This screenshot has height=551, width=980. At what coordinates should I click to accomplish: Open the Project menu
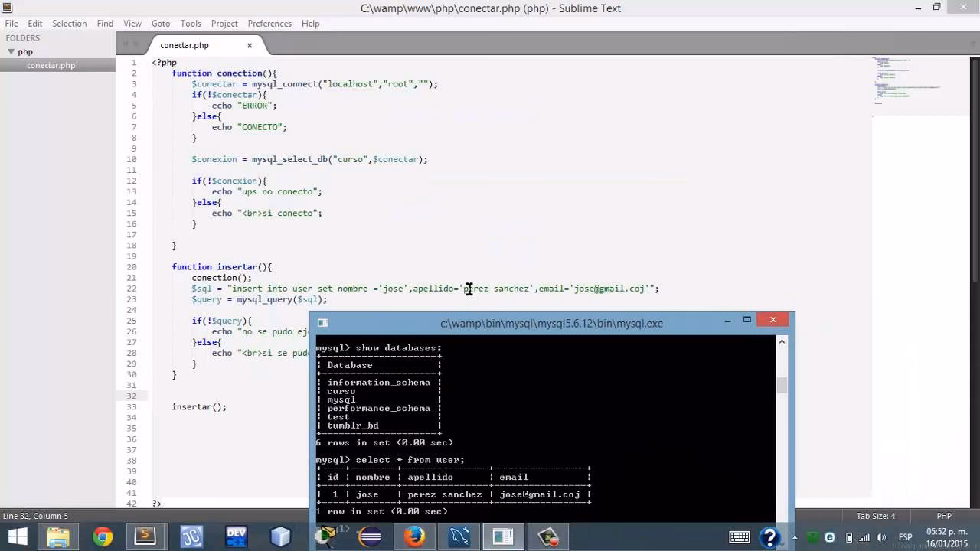tap(224, 24)
